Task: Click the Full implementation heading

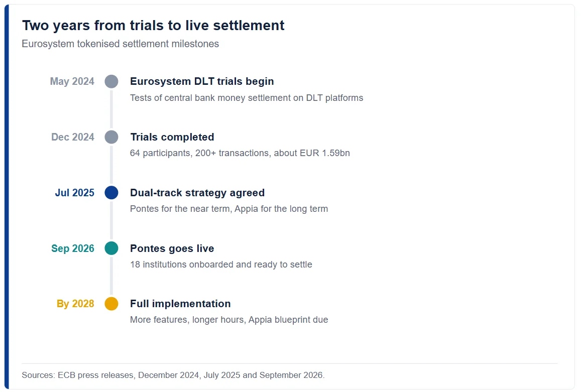Action: click(180, 304)
